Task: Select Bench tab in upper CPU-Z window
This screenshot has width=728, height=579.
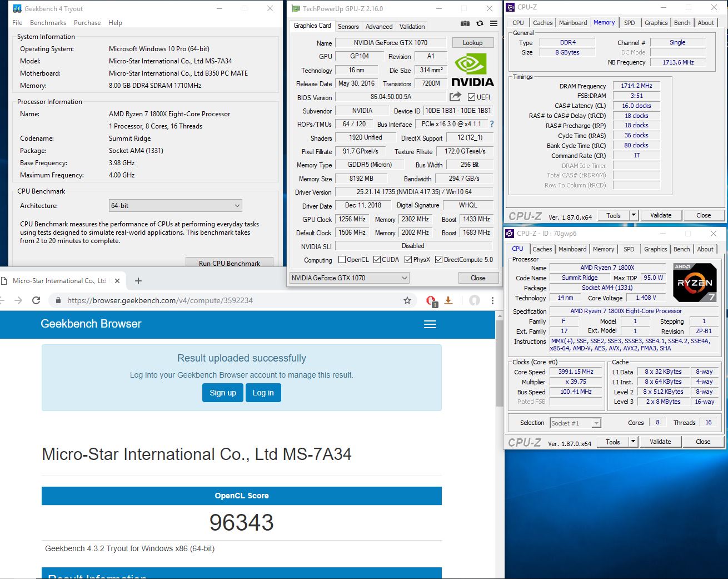Action: (682, 23)
